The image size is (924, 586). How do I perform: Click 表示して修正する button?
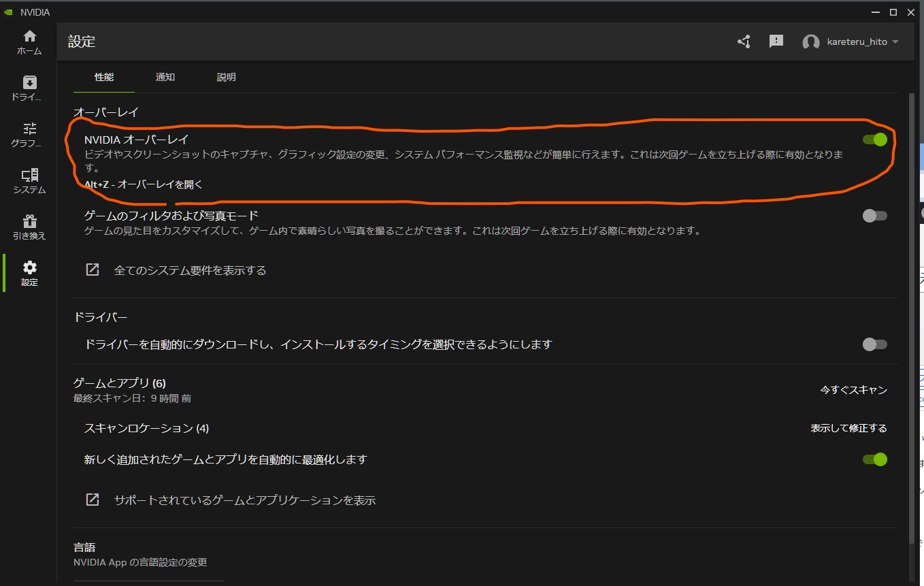point(848,428)
